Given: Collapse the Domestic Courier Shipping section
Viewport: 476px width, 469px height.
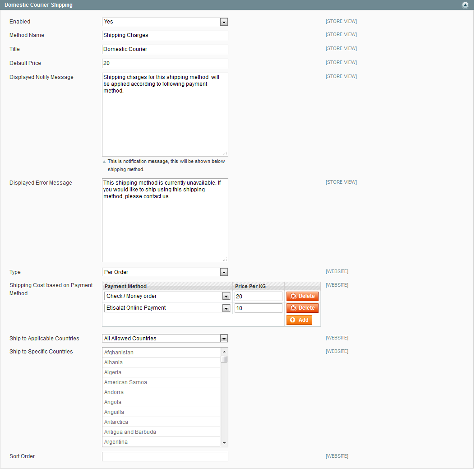Looking at the screenshot, I should coord(465,5).
